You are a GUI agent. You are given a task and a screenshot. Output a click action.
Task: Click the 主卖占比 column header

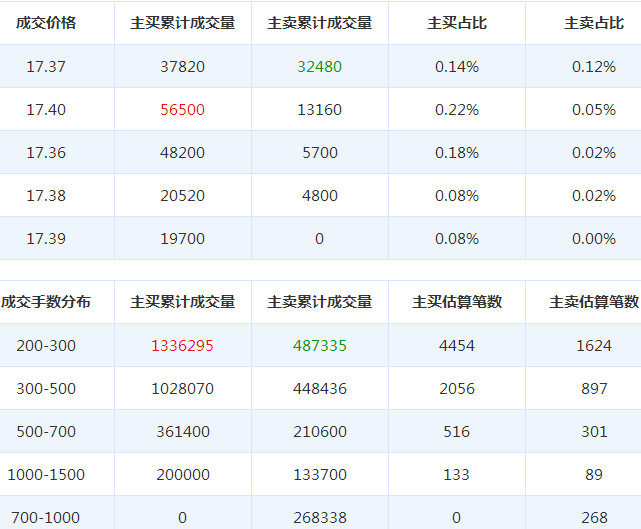(x=594, y=23)
